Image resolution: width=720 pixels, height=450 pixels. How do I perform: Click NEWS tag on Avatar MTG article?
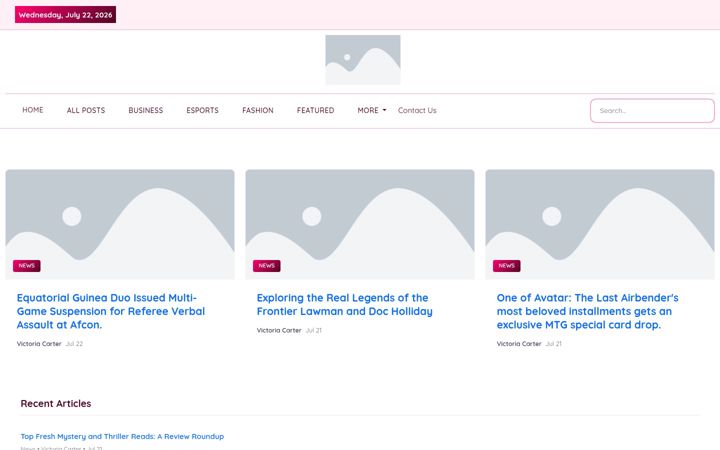coord(506,266)
